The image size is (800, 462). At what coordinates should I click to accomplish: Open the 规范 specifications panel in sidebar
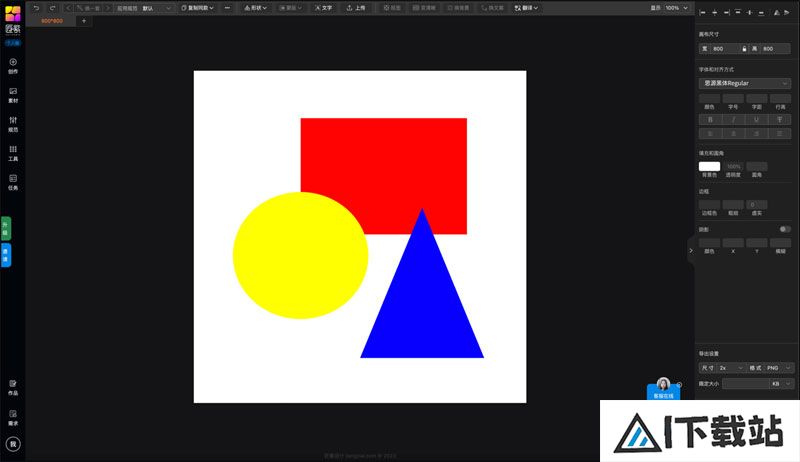[x=13, y=124]
